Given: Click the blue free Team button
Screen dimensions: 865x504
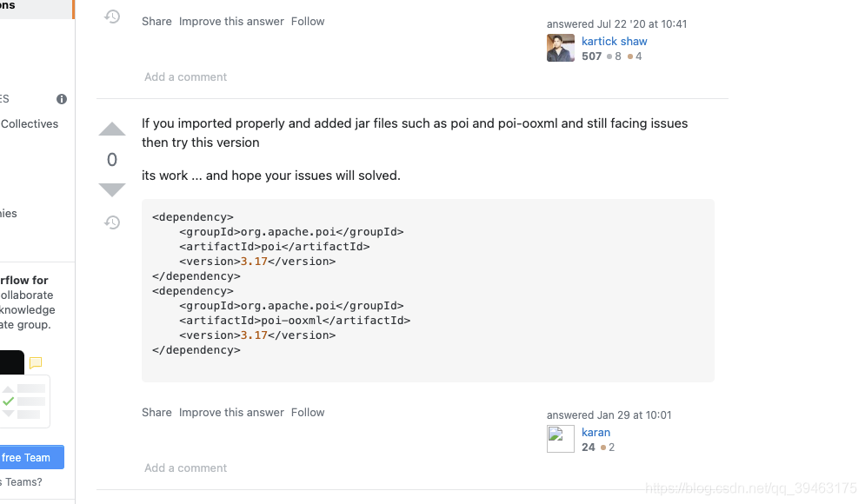Looking at the screenshot, I should [31, 457].
